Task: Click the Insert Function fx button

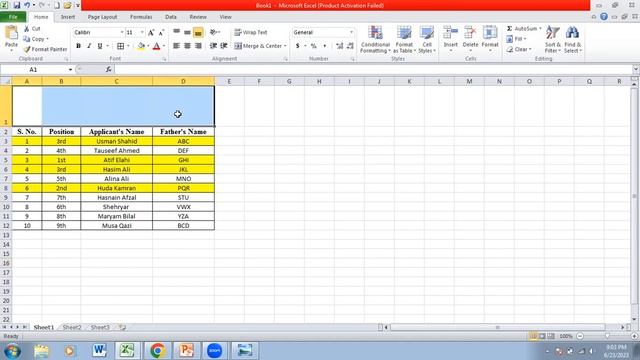Action: coord(108,69)
